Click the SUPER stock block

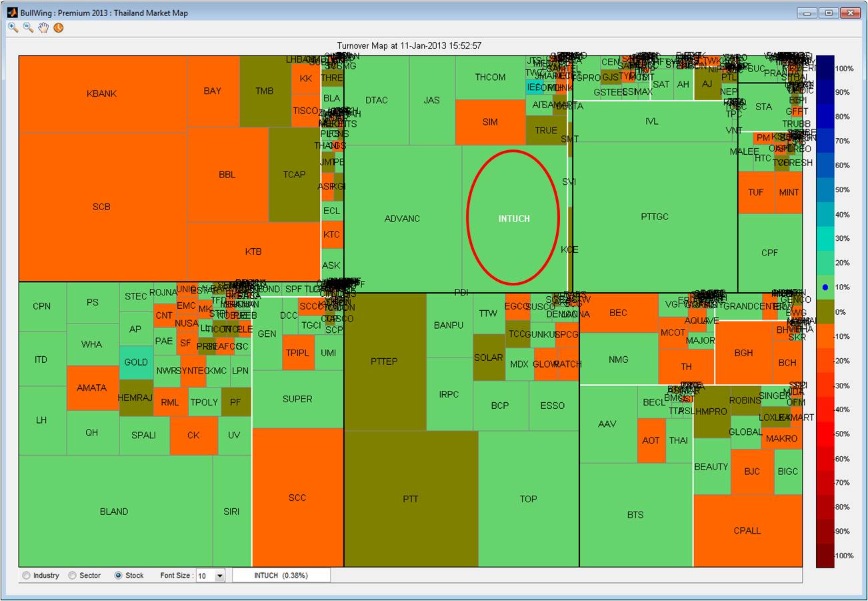tap(297, 399)
